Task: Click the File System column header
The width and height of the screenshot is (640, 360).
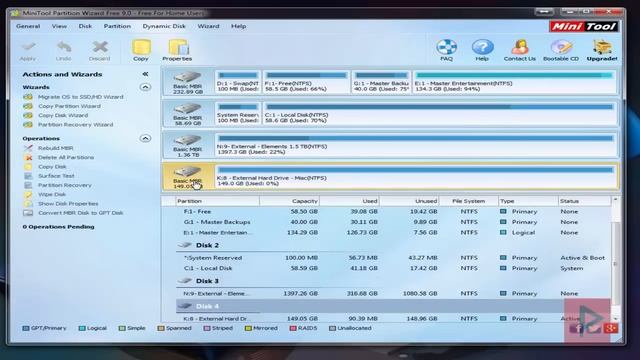Action: (469, 201)
